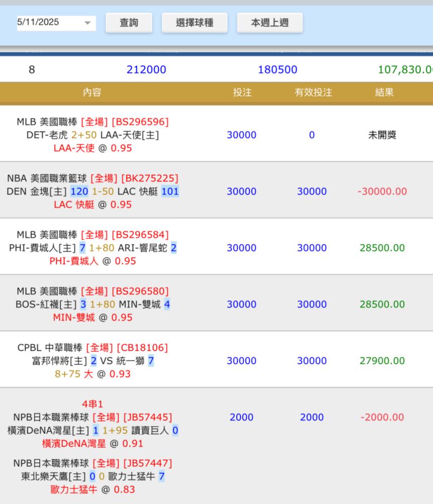Click the 28500.00 result in the BOS-紅襪 row
The image size is (433, 504).
pos(382,305)
